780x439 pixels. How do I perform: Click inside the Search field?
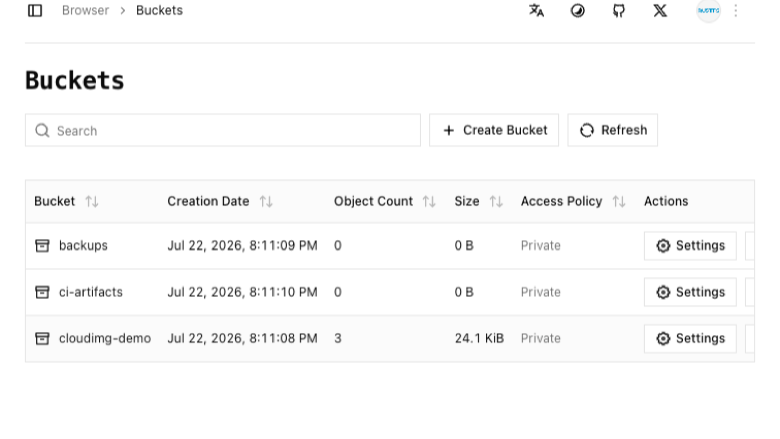click(x=223, y=130)
